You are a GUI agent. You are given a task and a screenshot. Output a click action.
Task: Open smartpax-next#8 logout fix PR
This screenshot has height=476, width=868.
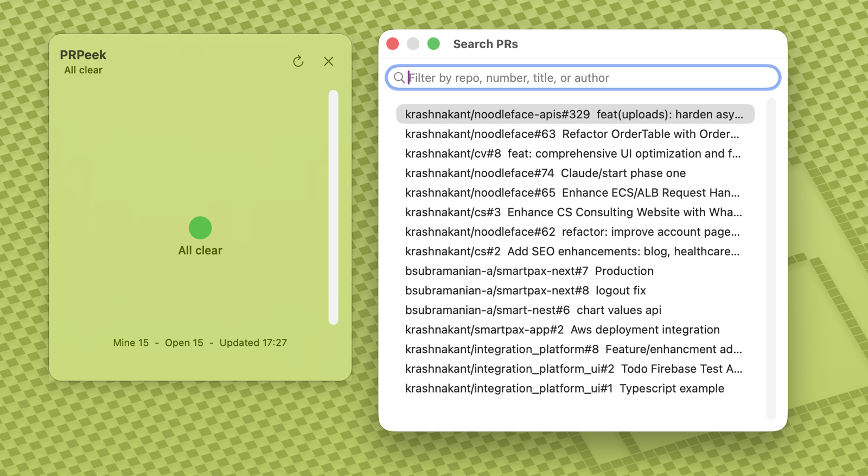click(x=575, y=290)
